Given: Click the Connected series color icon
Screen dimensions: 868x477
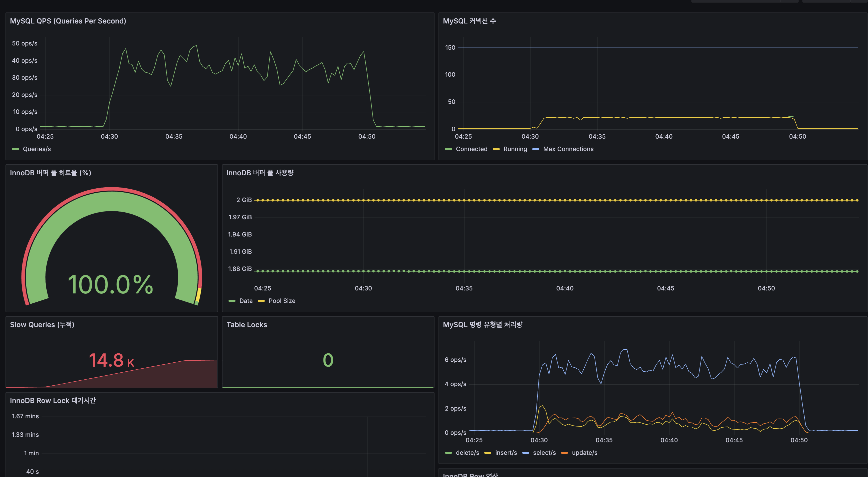Looking at the screenshot, I should [448, 149].
